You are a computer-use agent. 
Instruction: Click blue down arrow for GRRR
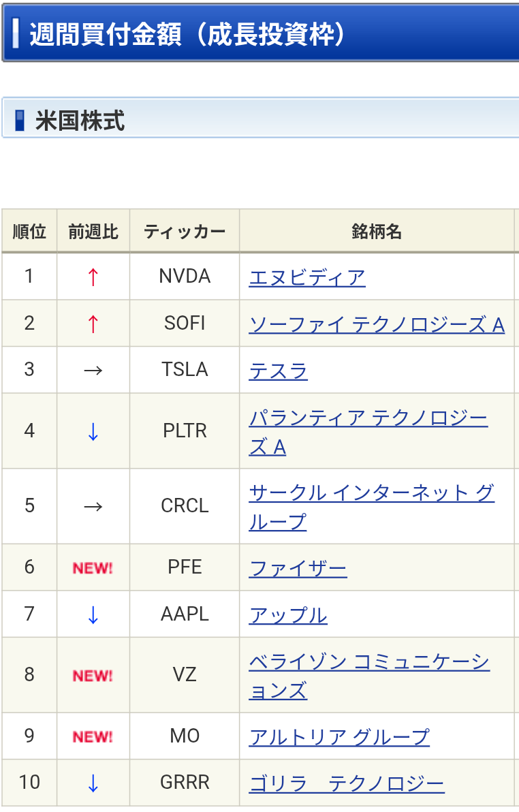(93, 783)
